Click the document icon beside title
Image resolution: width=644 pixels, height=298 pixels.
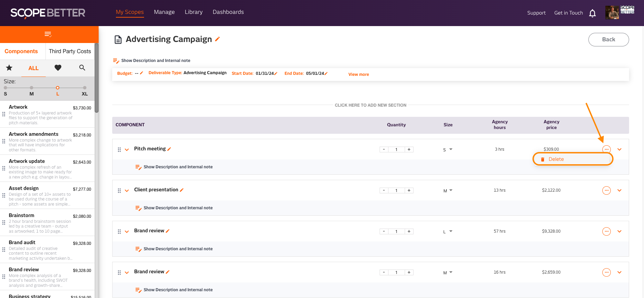(118, 40)
